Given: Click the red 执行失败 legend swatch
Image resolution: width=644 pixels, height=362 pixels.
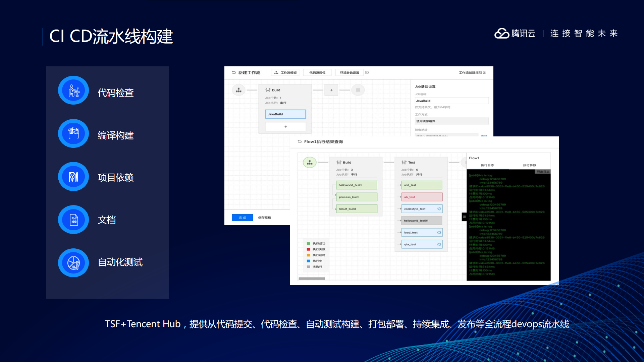Looking at the screenshot, I should point(308,249).
